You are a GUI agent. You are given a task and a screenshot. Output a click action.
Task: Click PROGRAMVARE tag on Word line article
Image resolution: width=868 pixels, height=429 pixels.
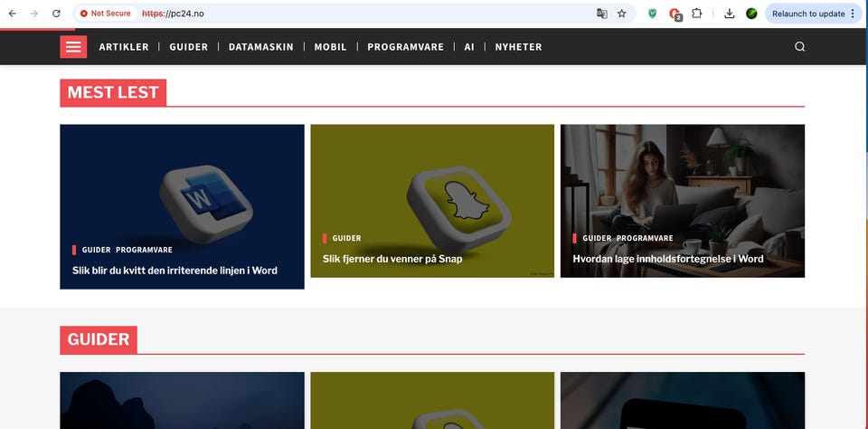[144, 250]
